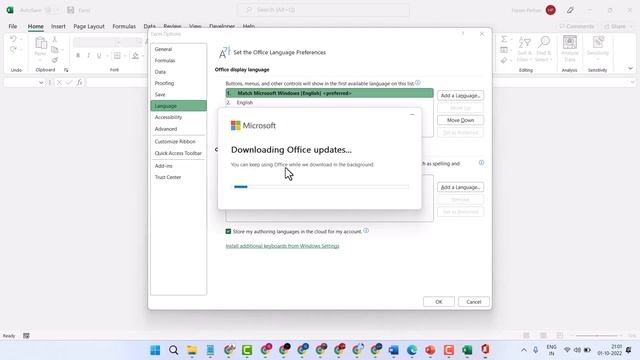Click Cancel in Excel Options dialog

(x=473, y=302)
